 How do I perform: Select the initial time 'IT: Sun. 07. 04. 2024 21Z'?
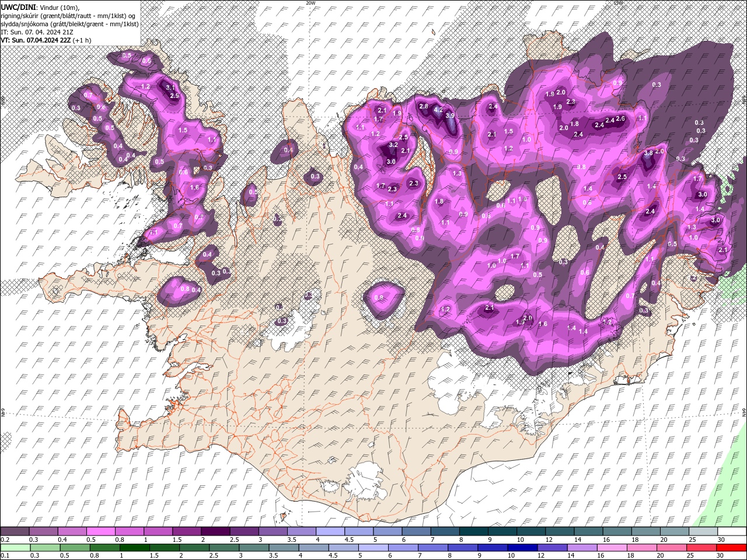pyautogui.click(x=37, y=32)
